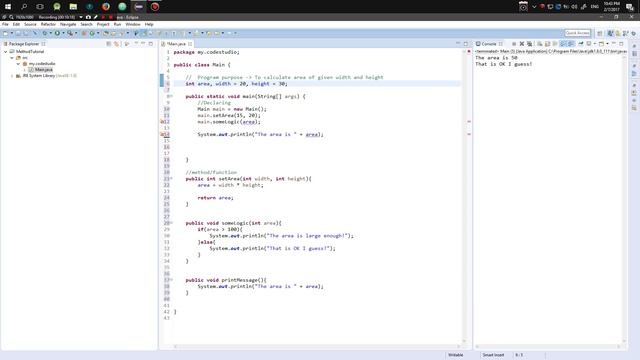Click Remove All Terminated Launches in Console
The width and height of the screenshot is (640, 360).
point(529,44)
